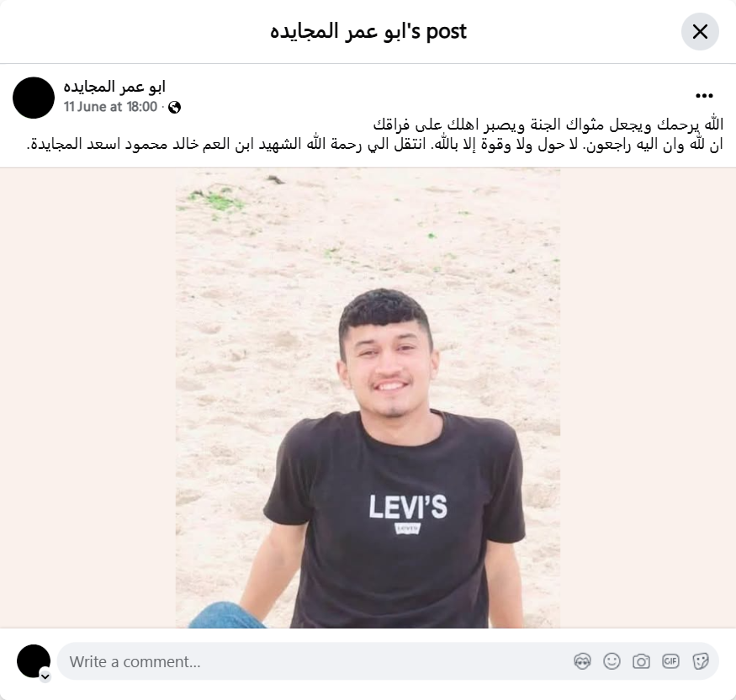
Task: Click the globe public audience icon
Action: point(175,108)
